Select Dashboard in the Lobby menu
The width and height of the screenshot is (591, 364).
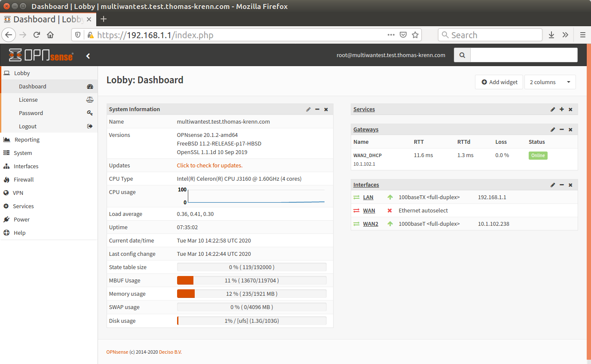33,86
